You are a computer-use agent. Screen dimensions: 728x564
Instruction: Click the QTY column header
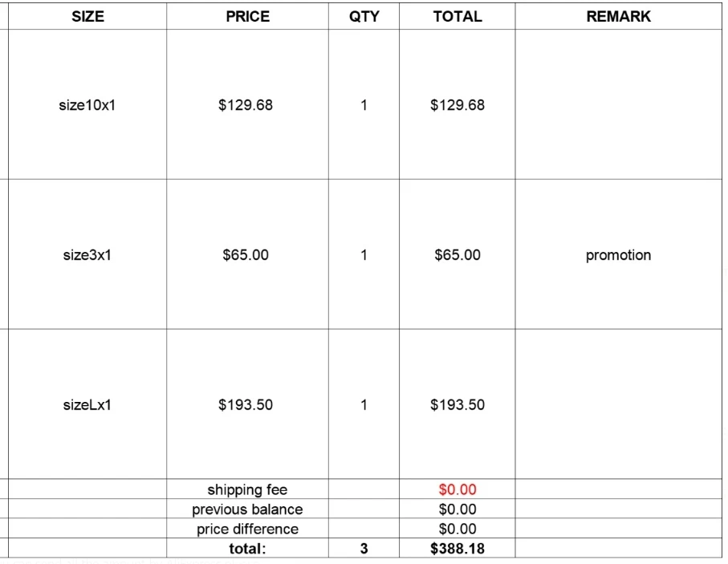(364, 16)
